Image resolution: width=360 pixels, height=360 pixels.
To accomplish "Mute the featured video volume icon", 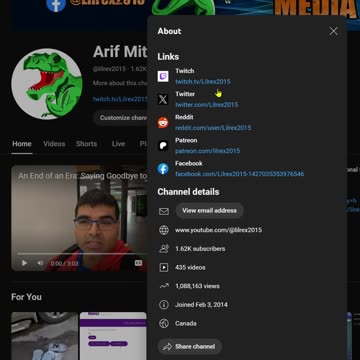I will [40, 263].
